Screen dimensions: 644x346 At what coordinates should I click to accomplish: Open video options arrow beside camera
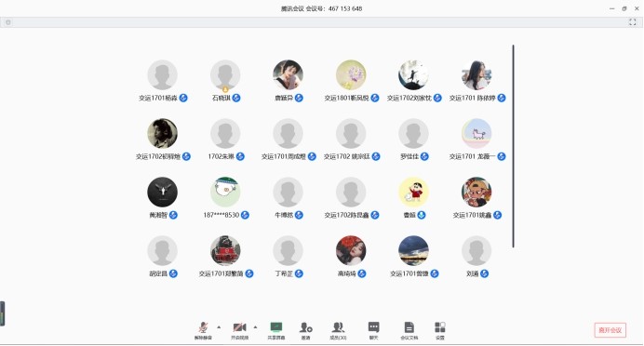255,327
